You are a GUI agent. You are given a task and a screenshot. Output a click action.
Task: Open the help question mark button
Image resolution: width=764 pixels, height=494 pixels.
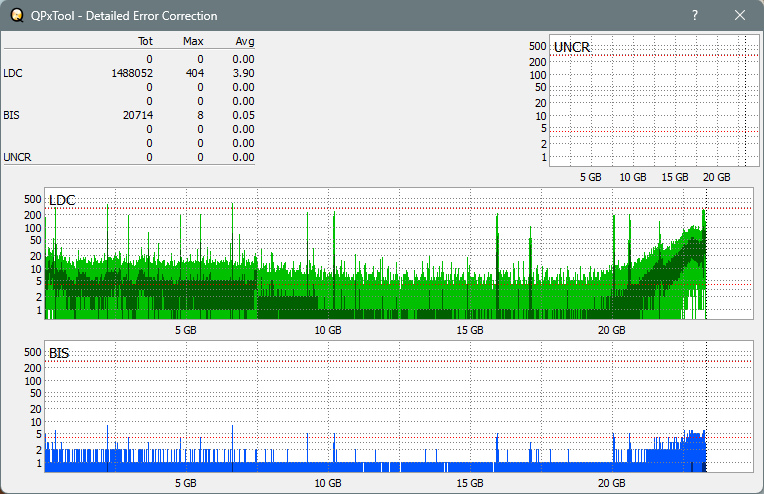(x=695, y=15)
